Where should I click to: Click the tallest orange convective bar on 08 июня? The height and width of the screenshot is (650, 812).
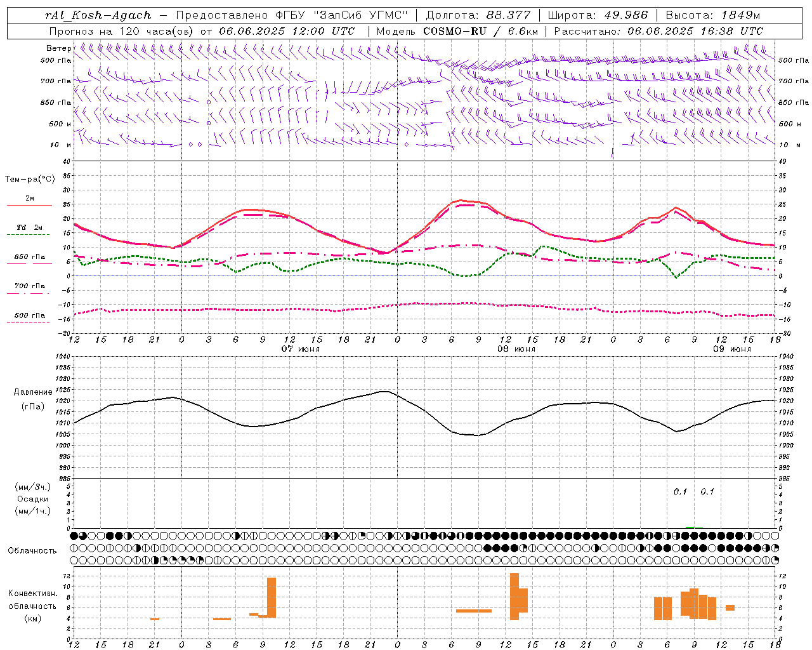click(514, 597)
